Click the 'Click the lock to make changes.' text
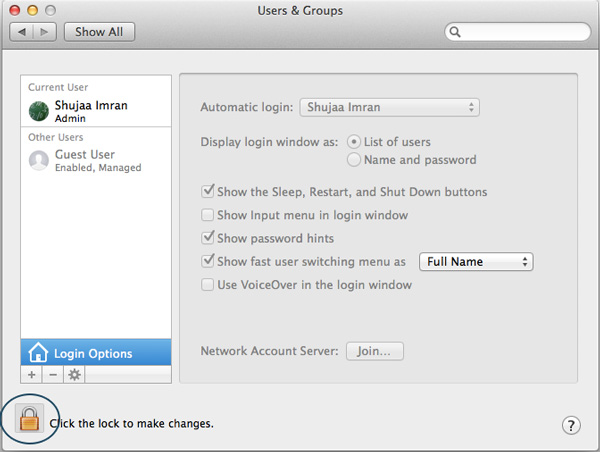The image size is (600, 452). pos(132,424)
